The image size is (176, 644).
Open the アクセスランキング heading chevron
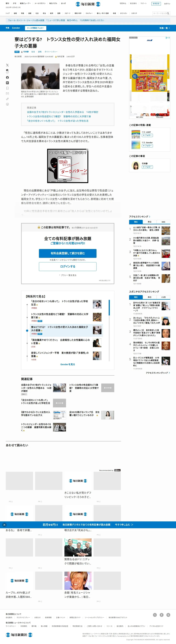[150, 217]
